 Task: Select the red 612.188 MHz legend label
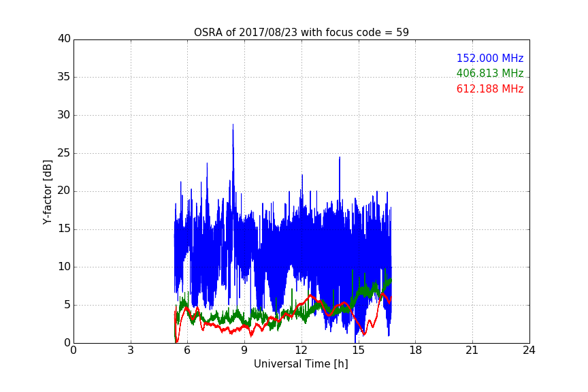tap(490, 89)
